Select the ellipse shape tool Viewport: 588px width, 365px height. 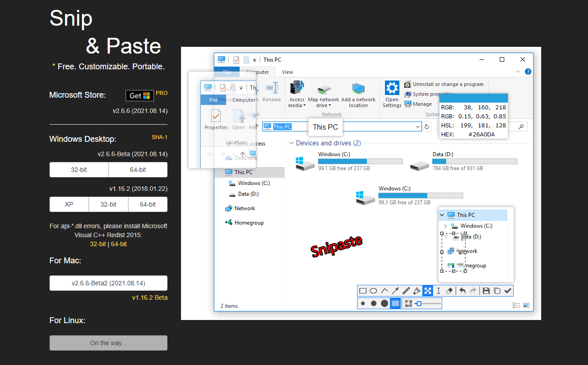(373, 291)
